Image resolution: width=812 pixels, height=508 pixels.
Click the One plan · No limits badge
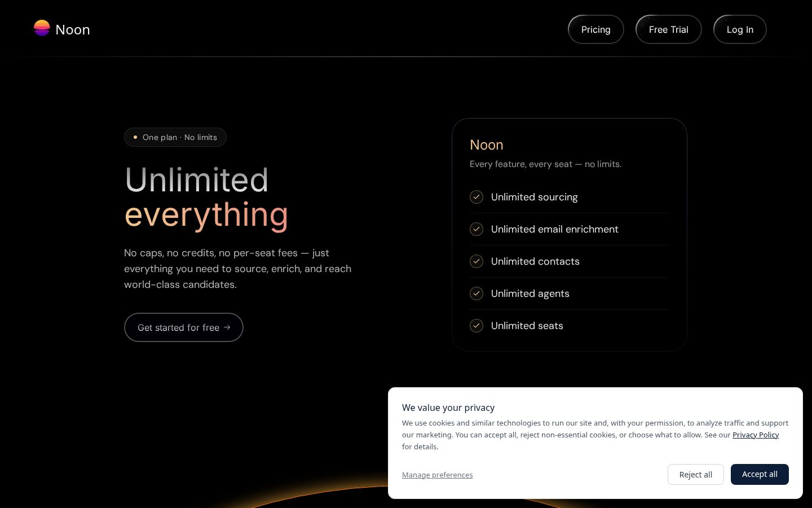coord(175,137)
